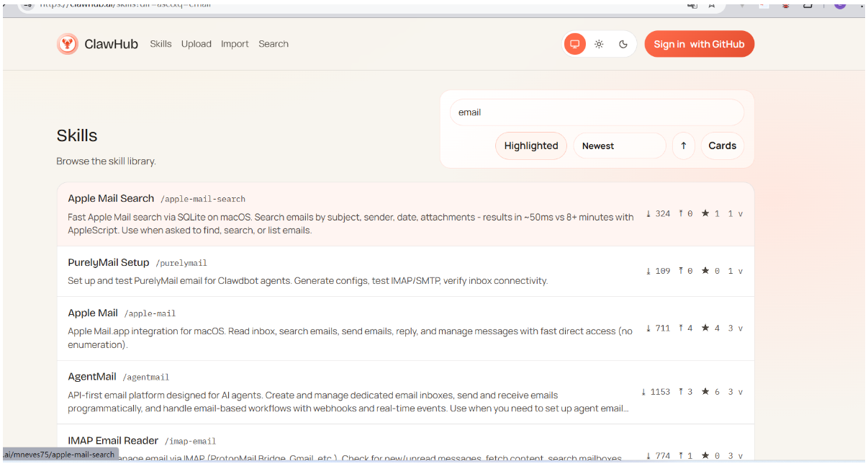Click download icon beside 711 in Apple Mail row
The width and height of the screenshot is (868, 469).
point(648,328)
